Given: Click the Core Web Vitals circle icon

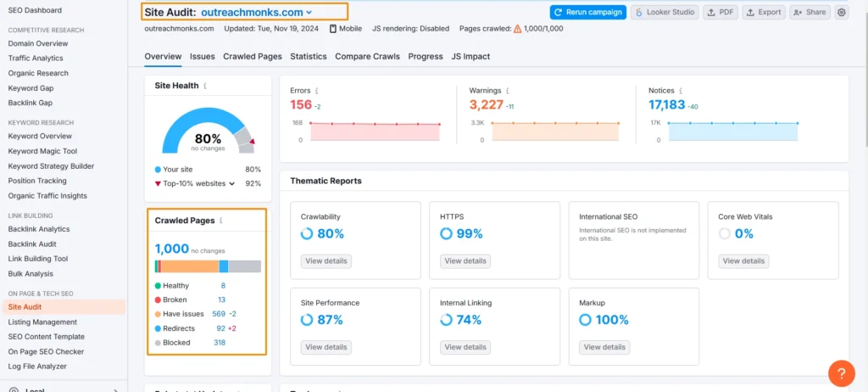Looking at the screenshot, I should tap(725, 234).
